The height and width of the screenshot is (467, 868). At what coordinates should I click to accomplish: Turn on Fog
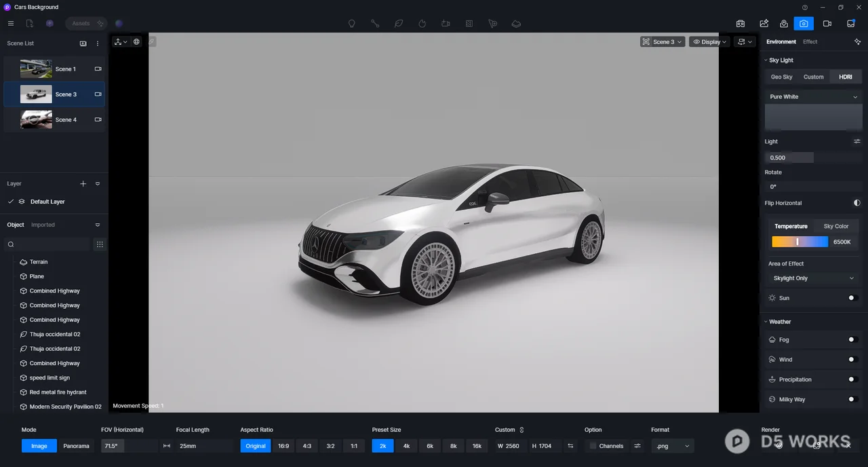click(853, 339)
